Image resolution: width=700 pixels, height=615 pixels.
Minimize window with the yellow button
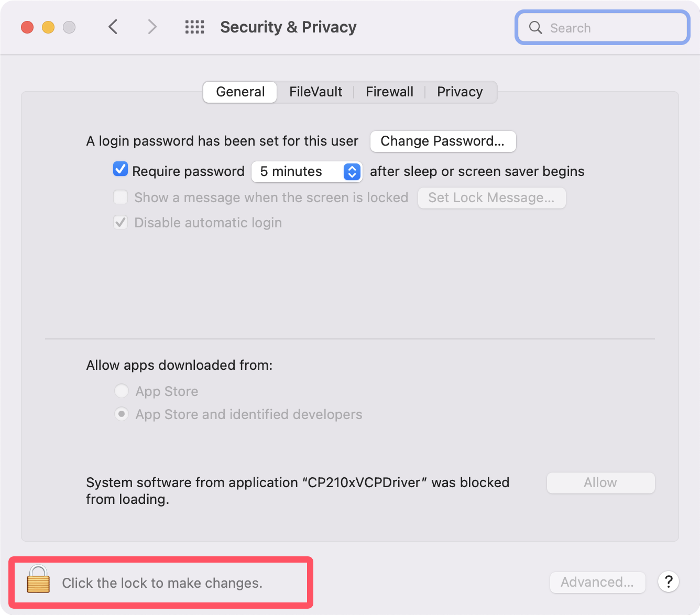click(x=48, y=27)
